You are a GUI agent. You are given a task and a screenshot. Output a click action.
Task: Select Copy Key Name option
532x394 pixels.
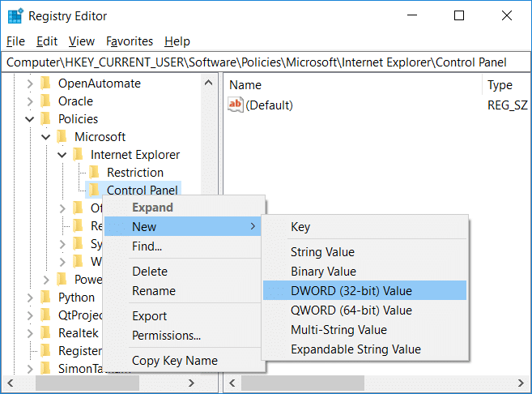coord(174,361)
